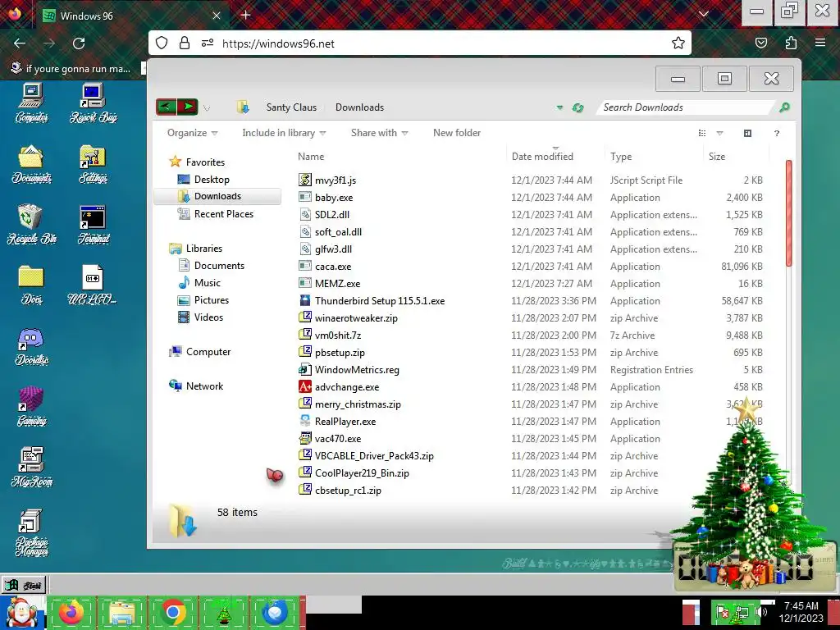
Task: Click volume speaker in system tray
Action: 762,612
